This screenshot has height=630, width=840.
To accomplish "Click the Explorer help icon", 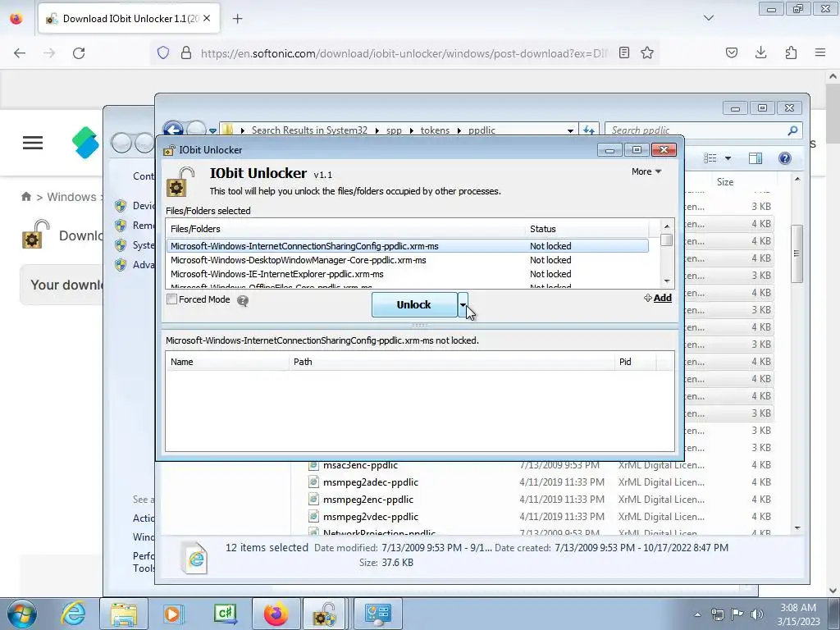I will pyautogui.click(x=785, y=158).
